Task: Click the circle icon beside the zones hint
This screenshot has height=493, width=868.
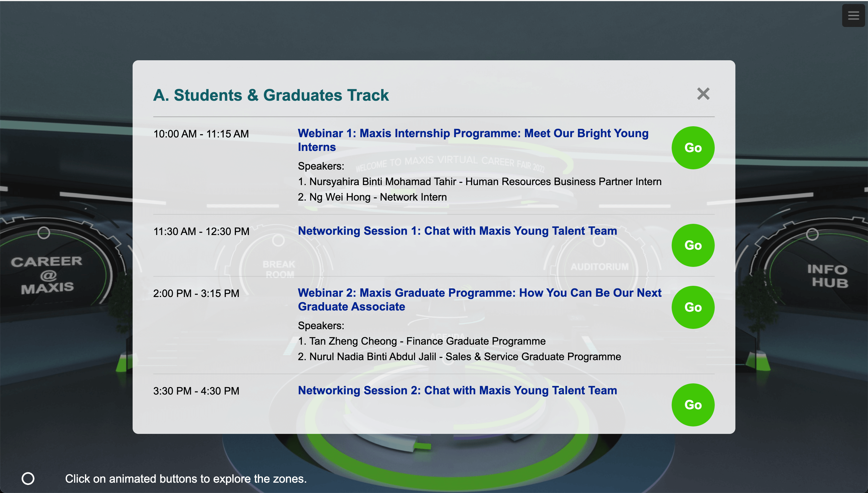Action: [x=28, y=478]
